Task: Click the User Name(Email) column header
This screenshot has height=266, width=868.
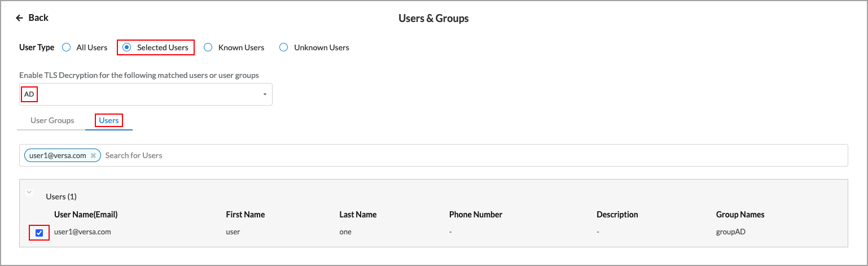Action: 86,215
